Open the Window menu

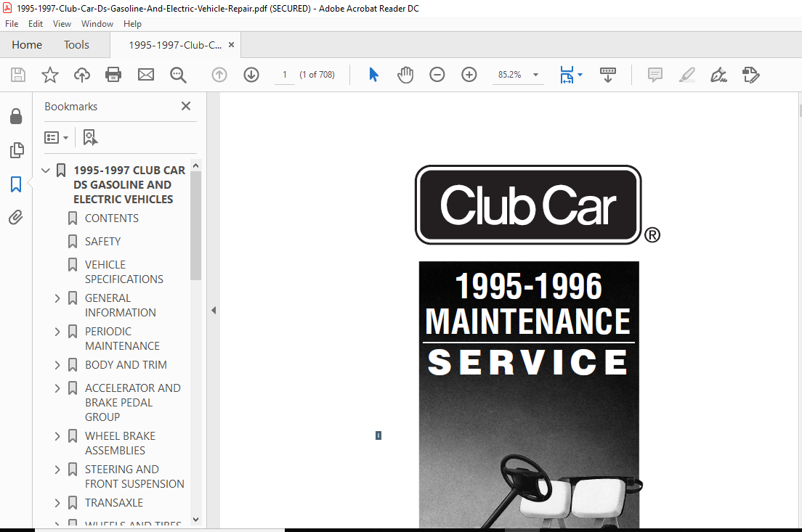97,24
